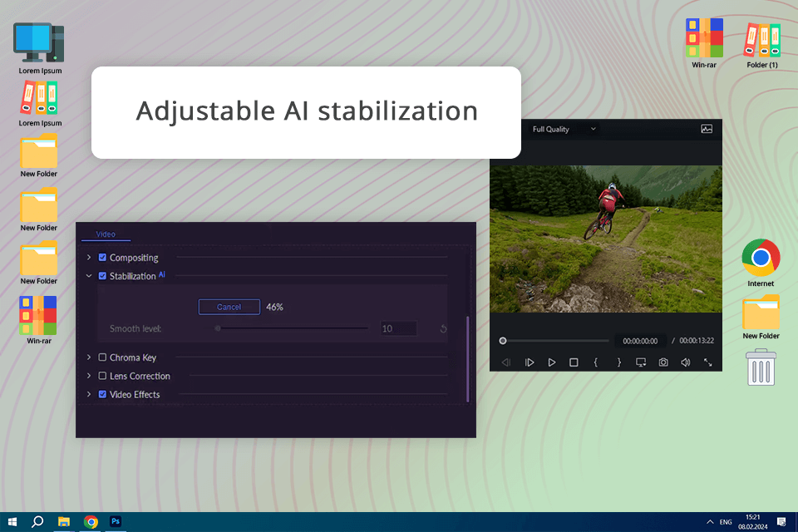Select the Internet Chrome desktop icon

(x=761, y=263)
